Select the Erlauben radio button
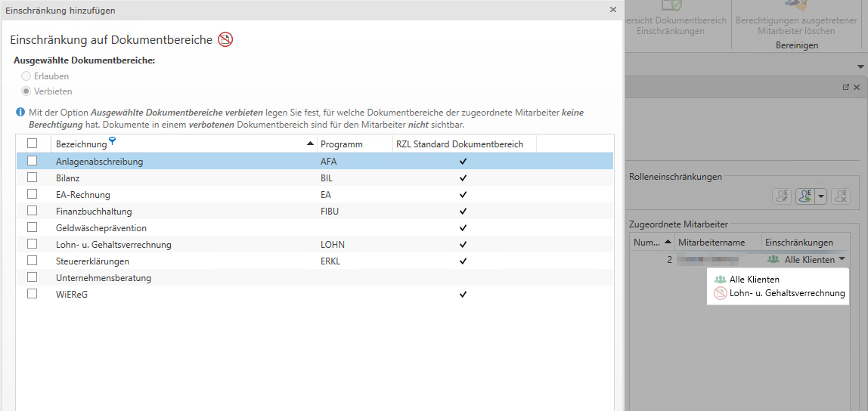Screen dimensions: 868x411 [26, 76]
